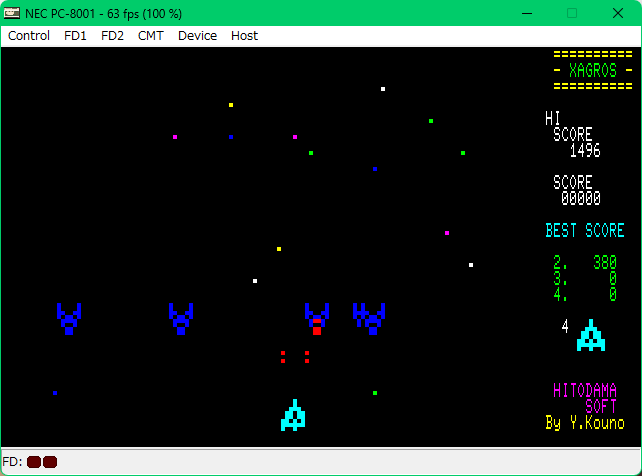The height and width of the screenshot is (476, 642).
Task: Close the NEC PC-8001 window
Action: pos(618,13)
